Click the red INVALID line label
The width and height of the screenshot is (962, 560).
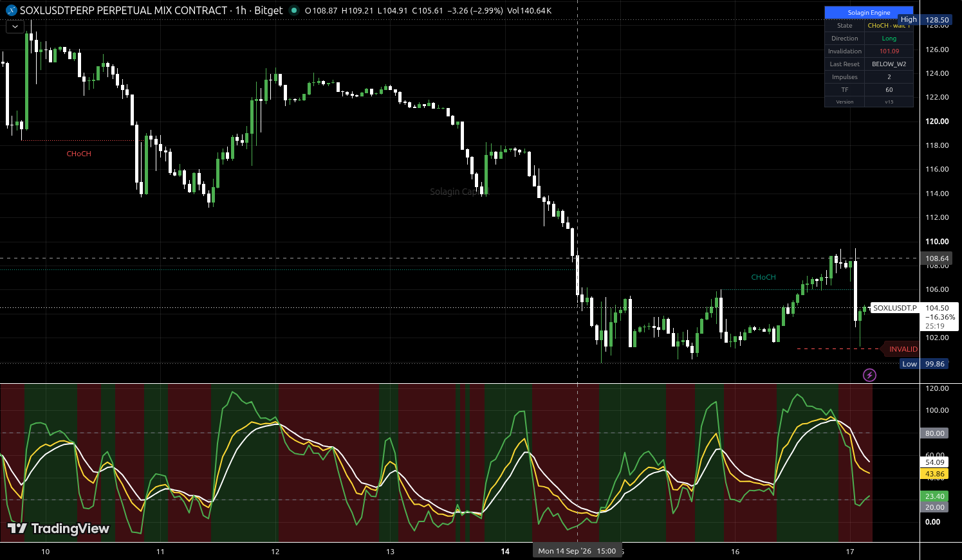(x=902, y=349)
